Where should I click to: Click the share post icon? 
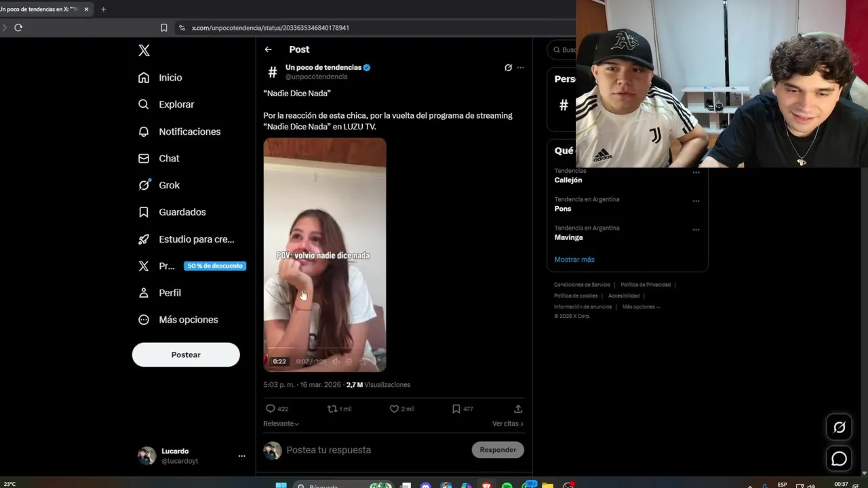pyautogui.click(x=518, y=409)
